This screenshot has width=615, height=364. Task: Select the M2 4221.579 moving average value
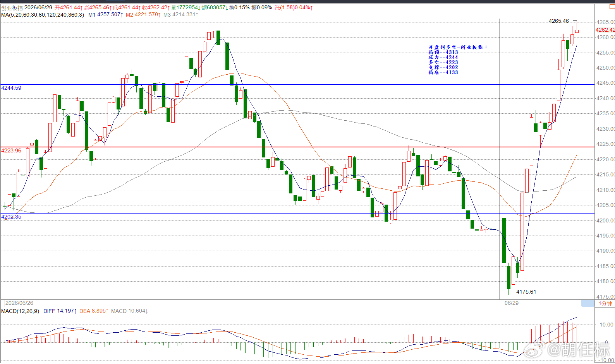[x=143, y=15]
